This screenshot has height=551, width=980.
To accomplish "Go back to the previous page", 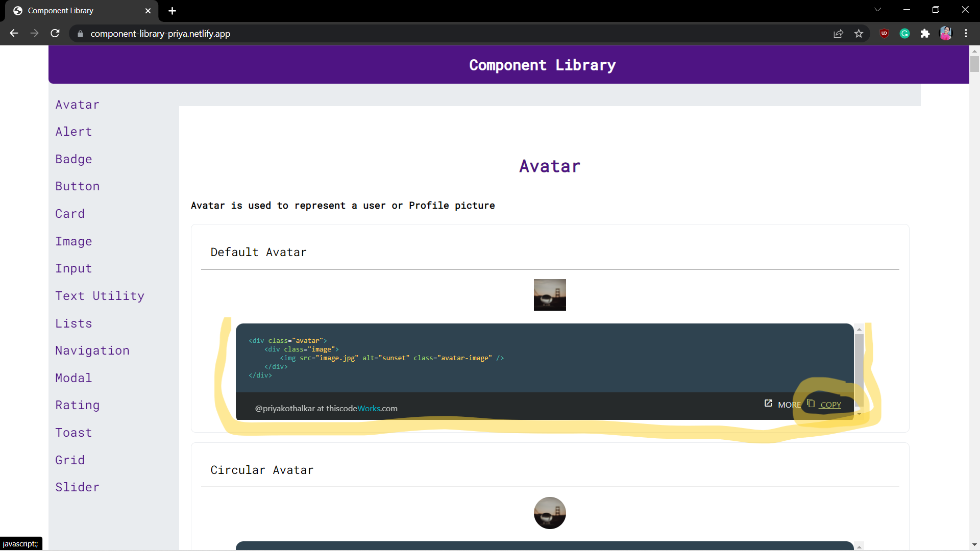I will [x=14, y=33].
